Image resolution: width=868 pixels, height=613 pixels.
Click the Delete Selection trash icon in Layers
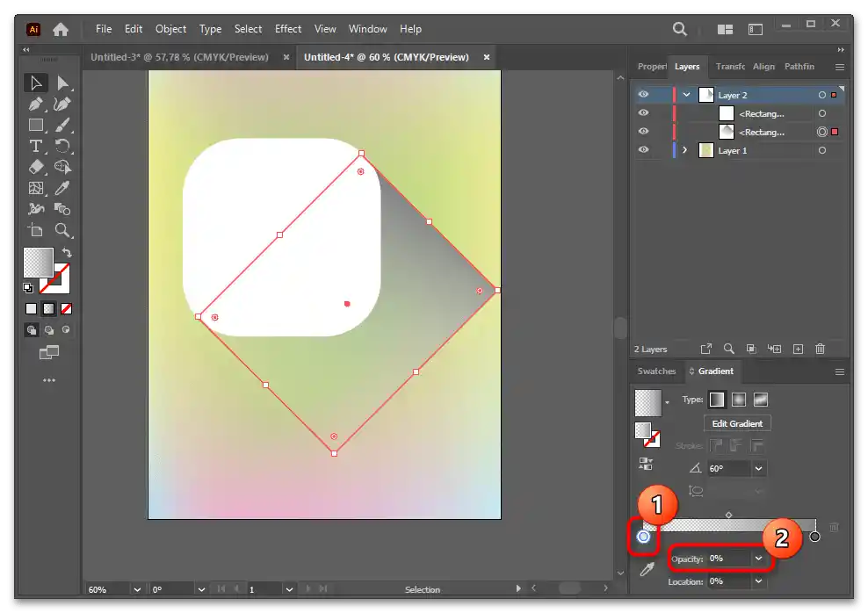(x=820, y=349)
